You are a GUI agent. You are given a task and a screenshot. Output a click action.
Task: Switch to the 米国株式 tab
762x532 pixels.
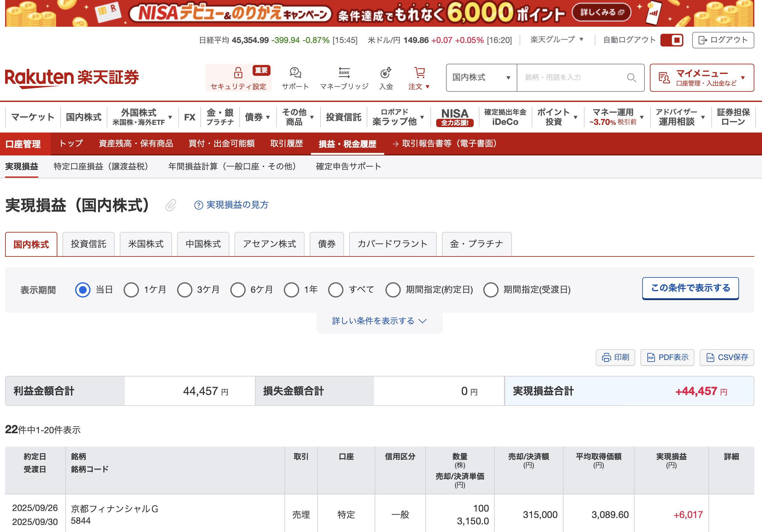pos(146,244)
